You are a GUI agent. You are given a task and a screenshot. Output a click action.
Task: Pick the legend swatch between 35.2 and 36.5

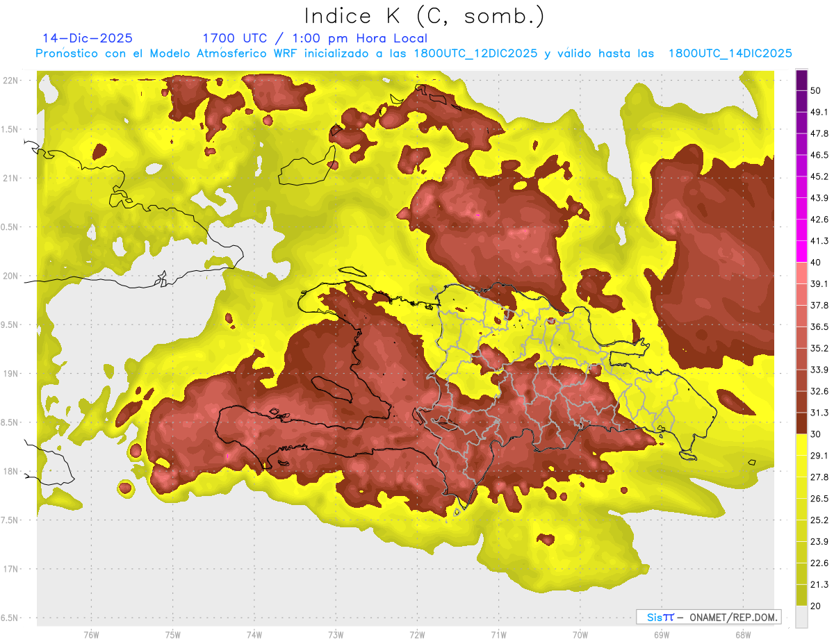[x=801, y=338]
